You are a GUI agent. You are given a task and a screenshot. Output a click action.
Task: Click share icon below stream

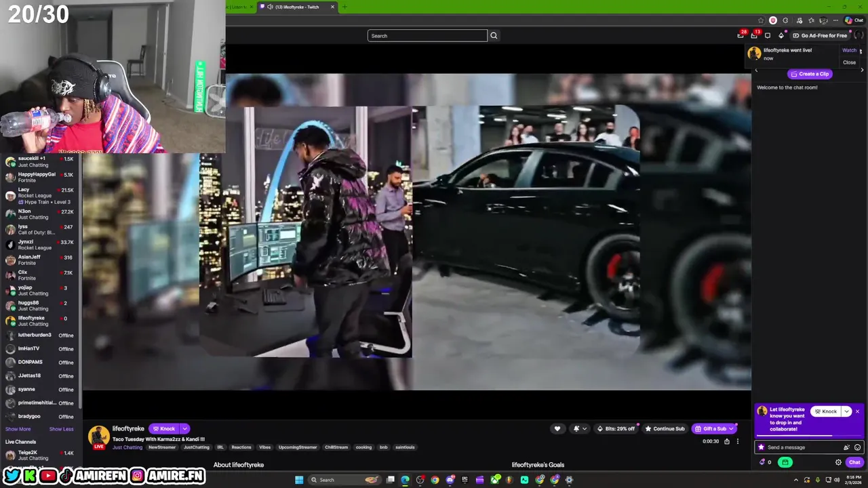pos(727,441)
